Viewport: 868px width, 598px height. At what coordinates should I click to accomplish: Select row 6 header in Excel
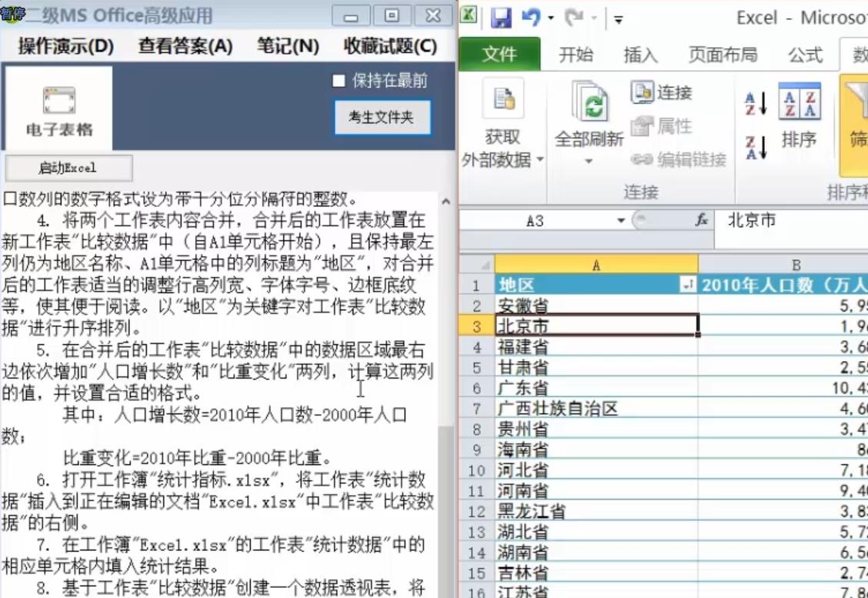coord(476,388)
